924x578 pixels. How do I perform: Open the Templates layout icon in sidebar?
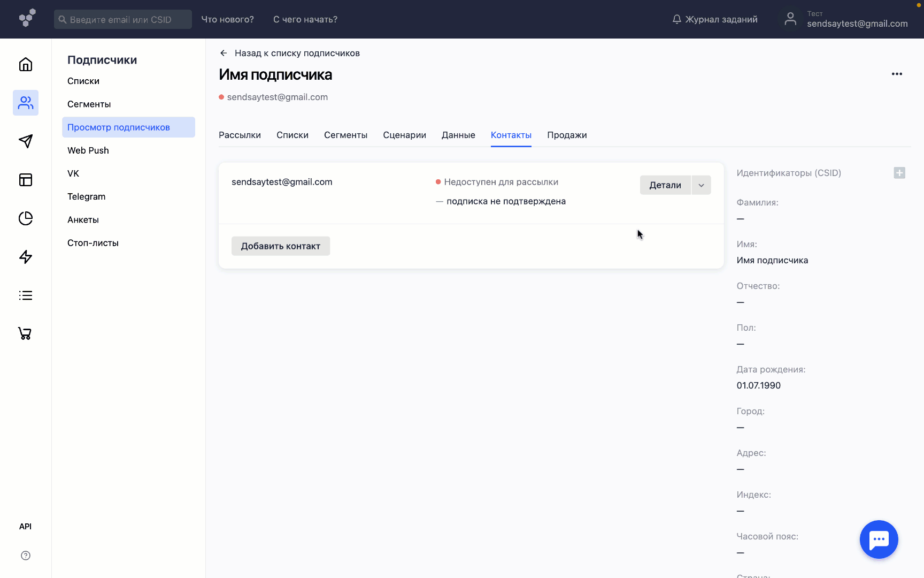pos(26,180)
